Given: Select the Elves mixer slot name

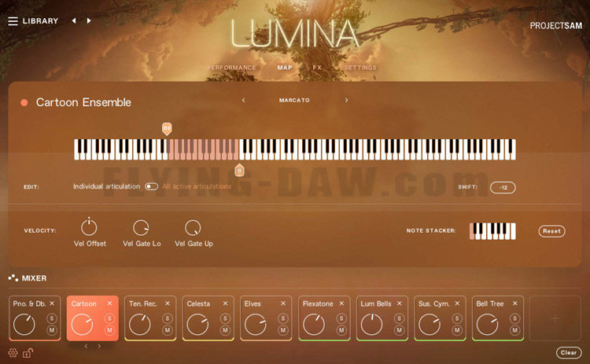Looking at the screenshot, I should point(253,303).
